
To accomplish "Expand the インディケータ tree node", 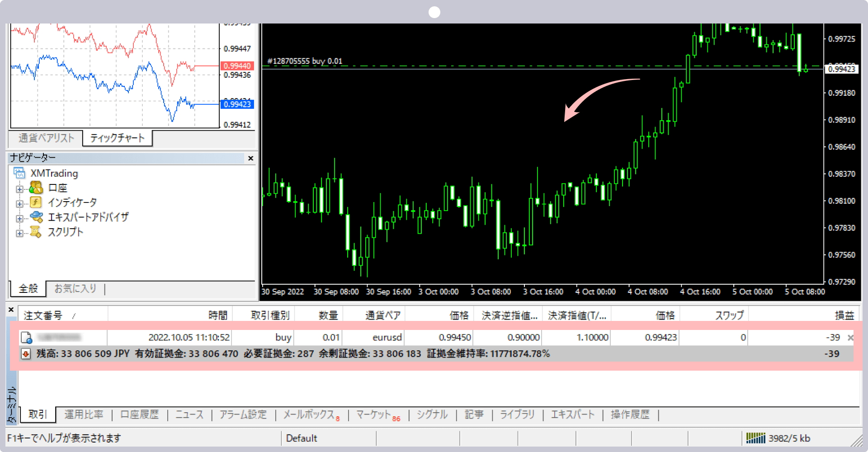I will pos(19,204).
